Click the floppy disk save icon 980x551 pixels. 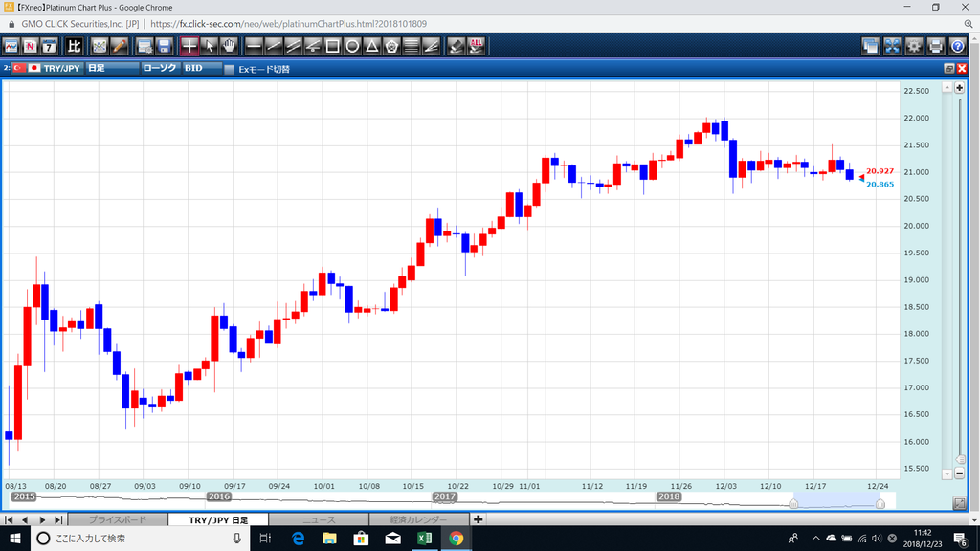(x=164, y=46)
